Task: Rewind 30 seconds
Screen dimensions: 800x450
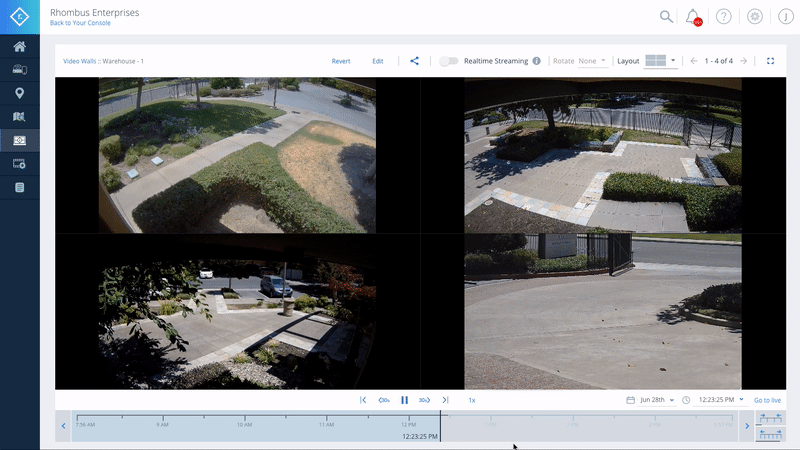Action: [384, 400]
